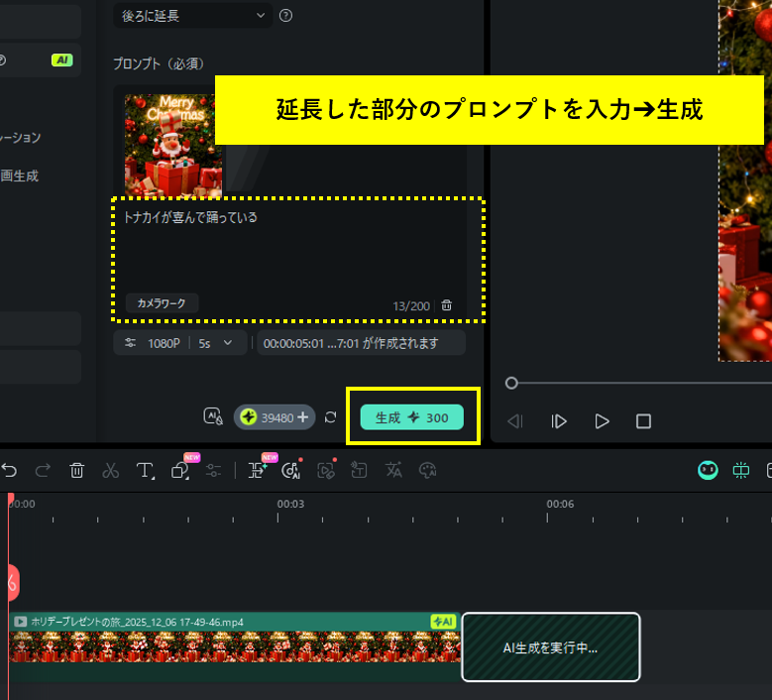Open the 後ろに延長 extend mode dropdown

[192, 16]
